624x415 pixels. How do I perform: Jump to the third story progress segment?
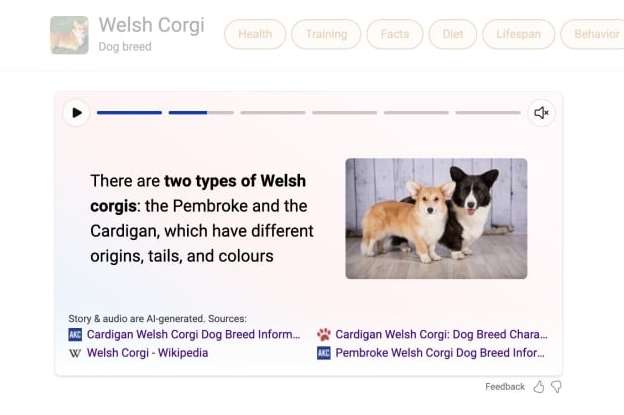[x=273, y=113]
